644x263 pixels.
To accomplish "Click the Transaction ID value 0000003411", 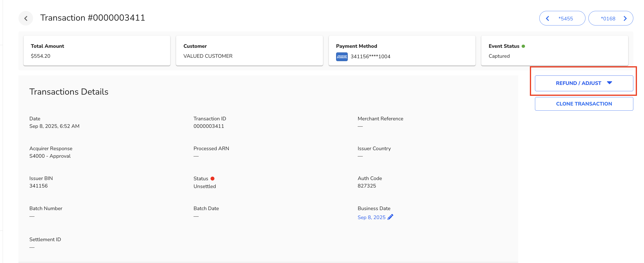I will (x=209, y=126).
